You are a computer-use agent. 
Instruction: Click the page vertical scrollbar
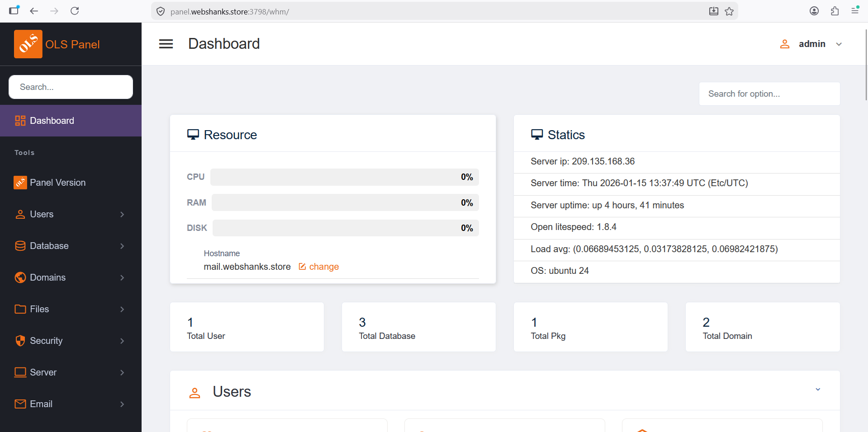pos(866,65)
